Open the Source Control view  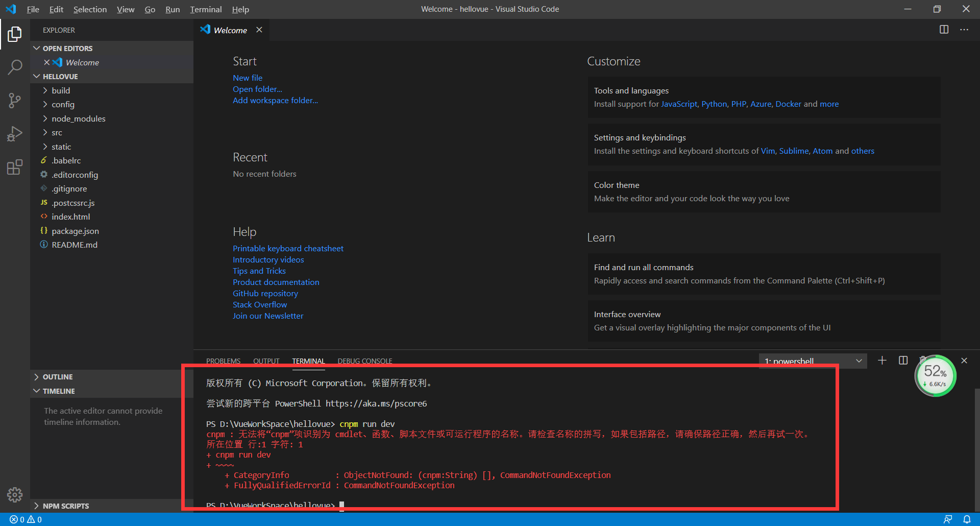tap(15, 101)
